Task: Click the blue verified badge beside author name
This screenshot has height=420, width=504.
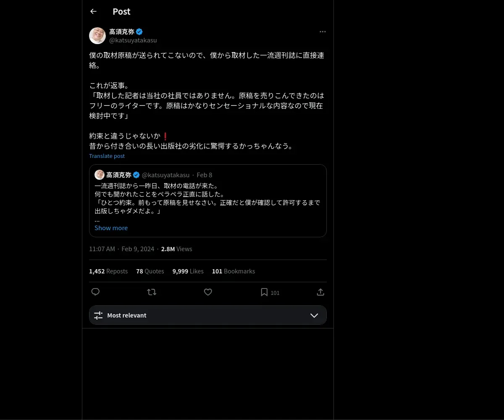Action: tap(139, 31)
